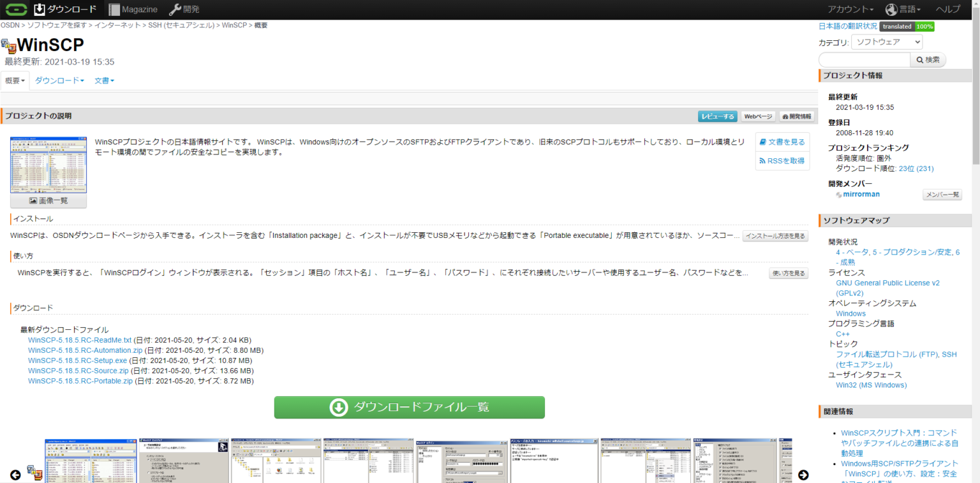Image resolution: width=980 pixels, height=483 pixels.
Task: Click the magnifier icon on the 検索 button
Action: coord(921,59)
